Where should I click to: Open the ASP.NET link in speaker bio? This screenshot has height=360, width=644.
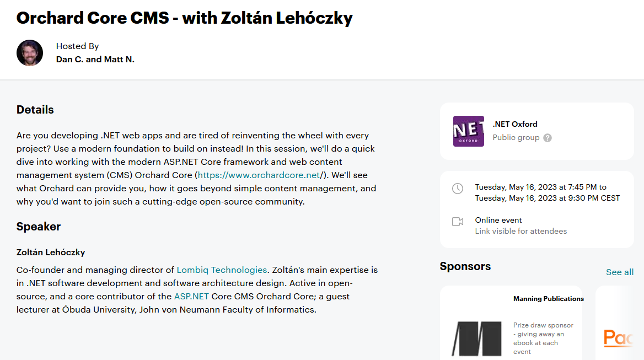click(x=191, y=297)
